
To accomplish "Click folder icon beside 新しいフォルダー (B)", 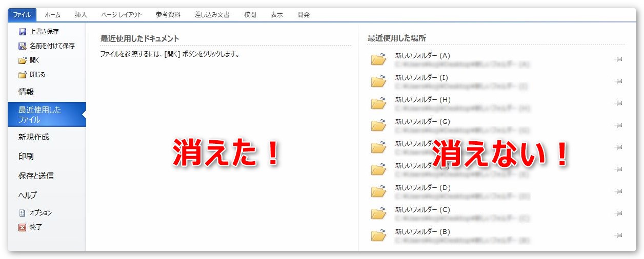I will 378,235.
